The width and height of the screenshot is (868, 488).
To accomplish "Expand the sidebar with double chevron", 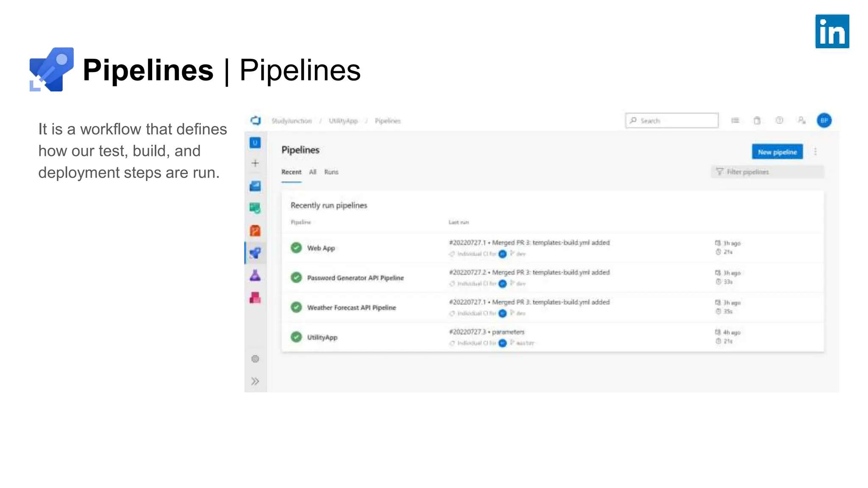I will click(255, 381).
